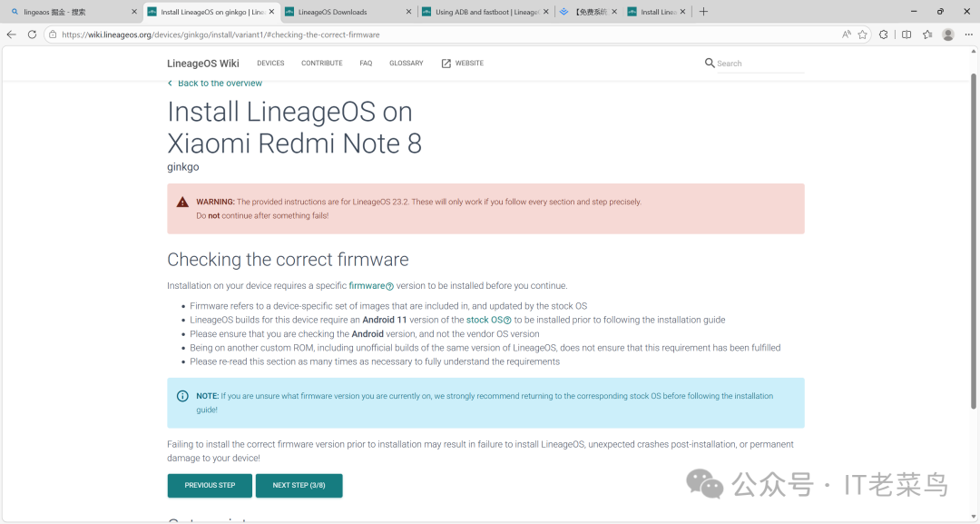Click the vertical page scrollbar thumb
The image size is (980, 524).
pyautogui.click(x=974, y=241)
